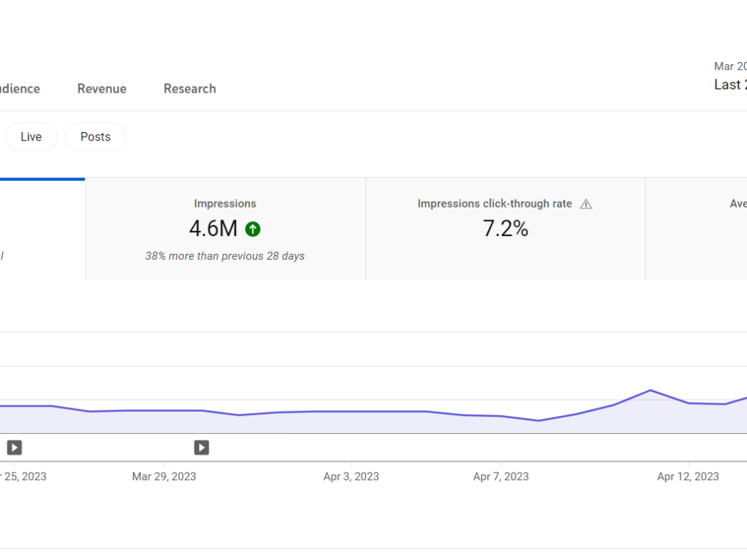Open the date range dropdown showing 'Last'
The height and width of the screenshot is (560, 747).
[x=731, y=76]
